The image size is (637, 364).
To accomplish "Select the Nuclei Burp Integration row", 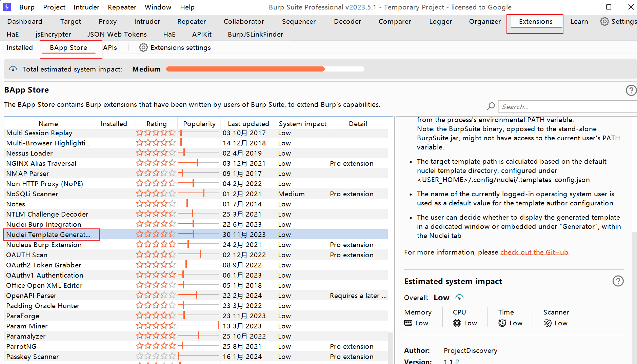I will (x=196, y=224).
